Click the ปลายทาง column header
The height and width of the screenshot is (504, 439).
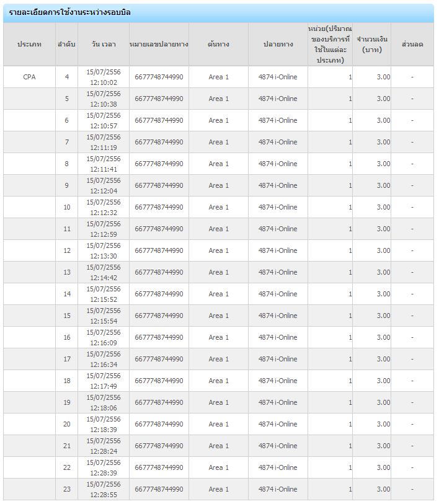[x=278, y=44]
